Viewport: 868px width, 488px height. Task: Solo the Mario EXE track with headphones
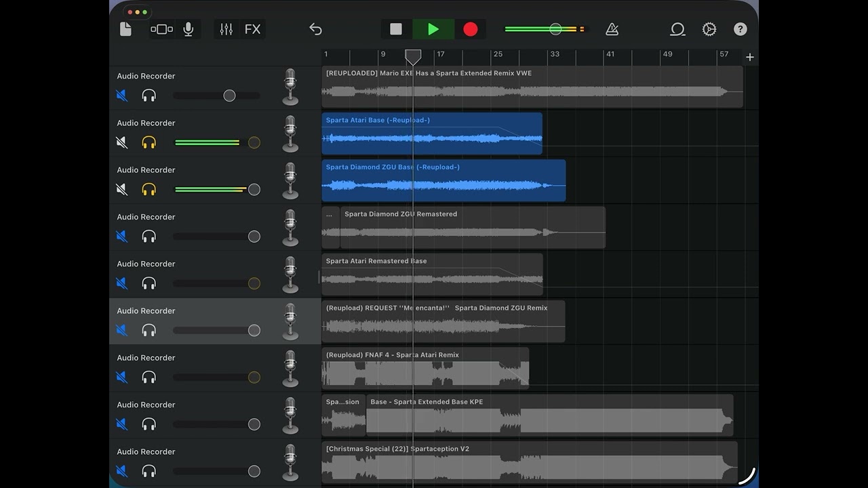pos(149,96)
